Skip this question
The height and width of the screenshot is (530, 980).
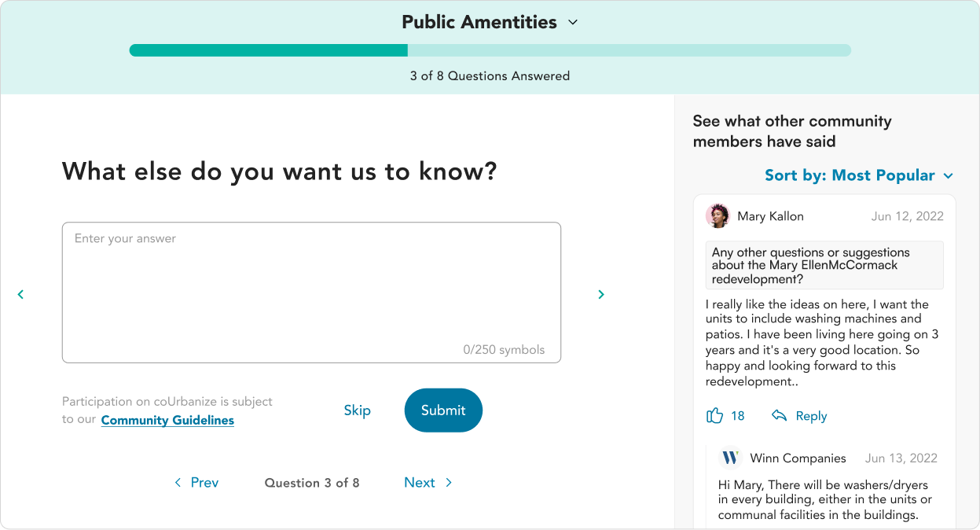point(357,410)
